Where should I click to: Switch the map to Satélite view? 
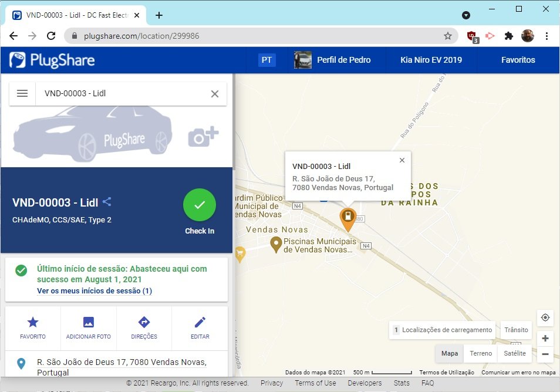pyautogui.click(x=515, y=353)
